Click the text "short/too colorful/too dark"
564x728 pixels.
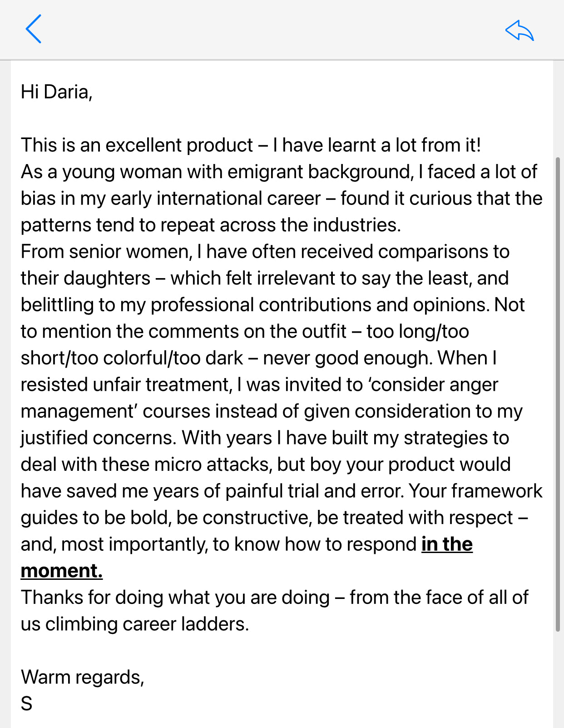132,358
